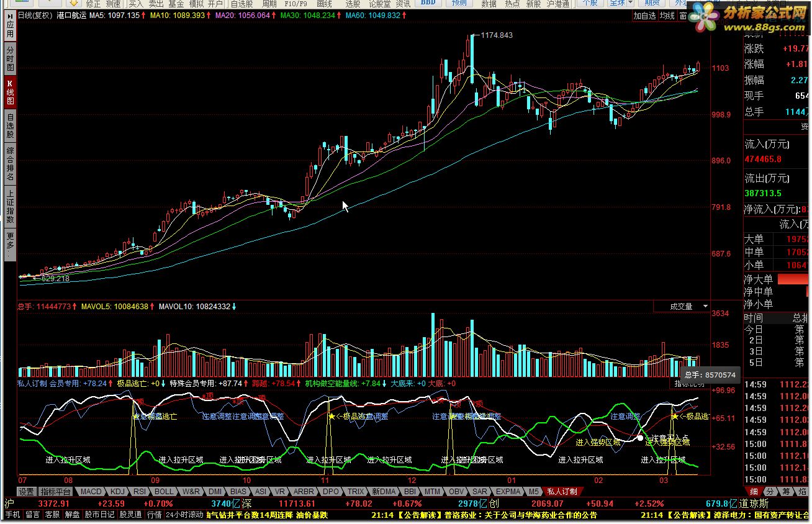Switch indicator to KDJ
The height and width of the screenshot is (524, 812).
tap(117, 491)
